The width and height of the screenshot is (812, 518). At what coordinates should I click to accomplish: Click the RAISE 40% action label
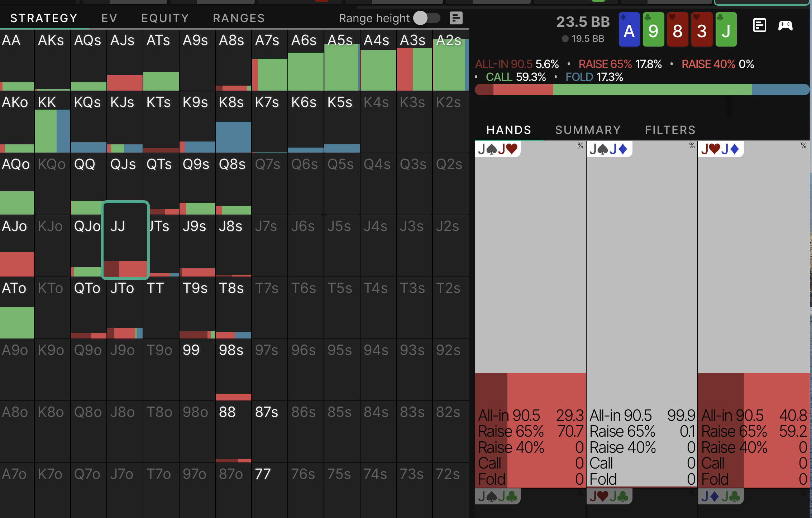click(718, 64)
